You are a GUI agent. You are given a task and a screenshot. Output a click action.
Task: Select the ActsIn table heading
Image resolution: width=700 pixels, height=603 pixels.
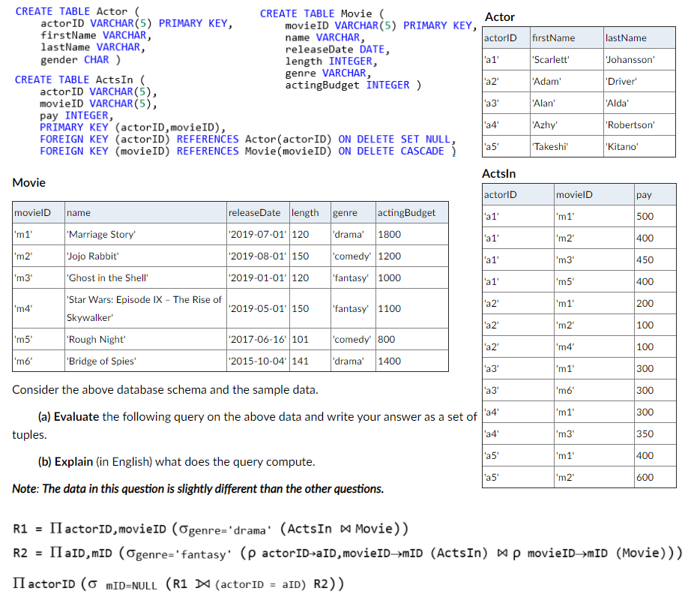[499, 172]
